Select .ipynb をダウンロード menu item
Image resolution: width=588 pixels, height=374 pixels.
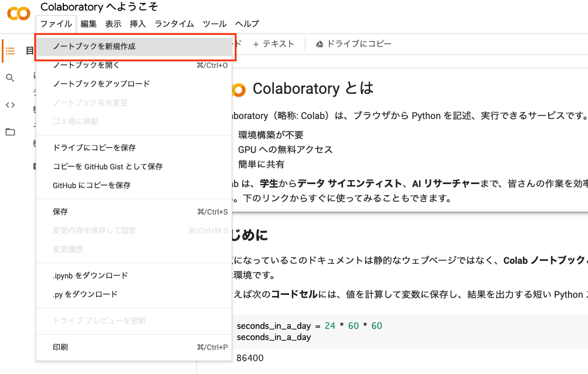(x=134, y=276)
